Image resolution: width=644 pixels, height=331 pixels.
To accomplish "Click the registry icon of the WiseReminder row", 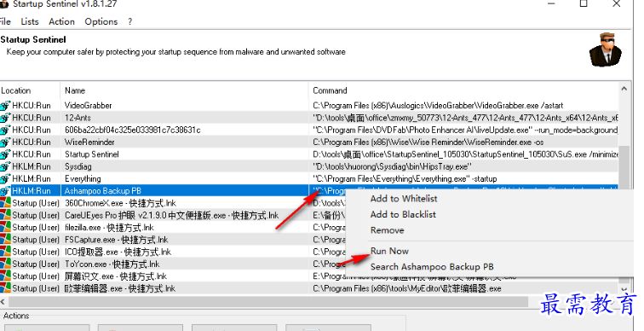I will click(5, 142).
